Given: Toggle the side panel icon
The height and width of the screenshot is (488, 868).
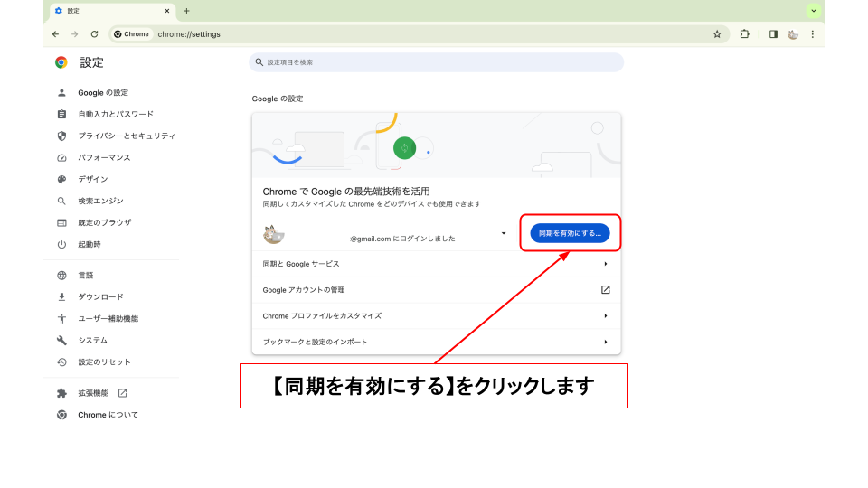Looking at the screenshot, I should coord(773,34).
